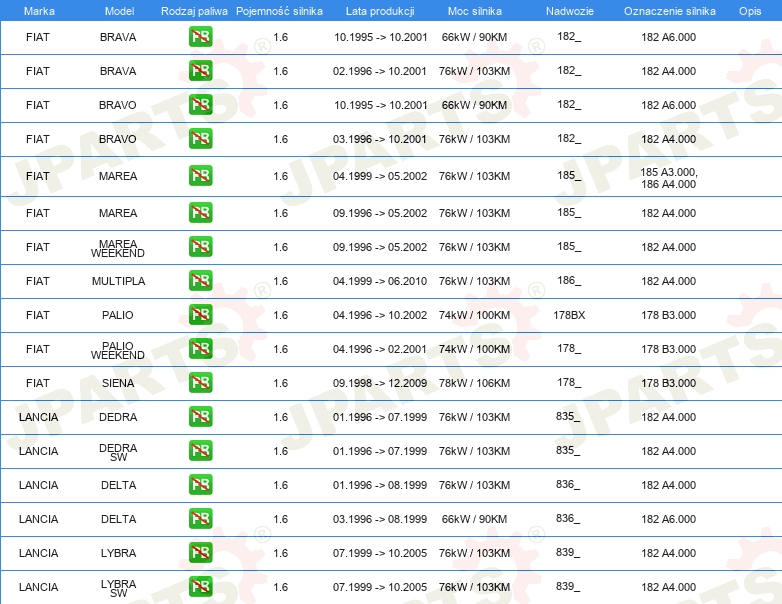Click the Oznaczenie silnika column header
This screenshot has width=782, height=604.
pos(669,11)
